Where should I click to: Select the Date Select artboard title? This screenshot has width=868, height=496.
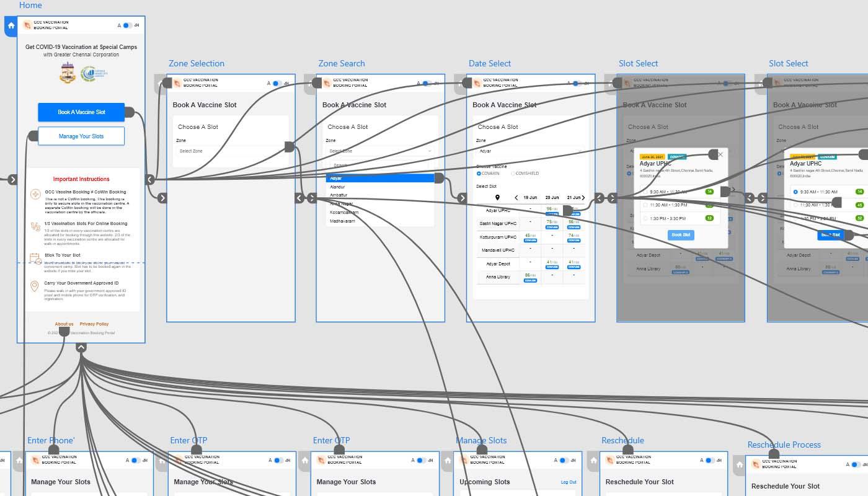click(x=490, y=63)
